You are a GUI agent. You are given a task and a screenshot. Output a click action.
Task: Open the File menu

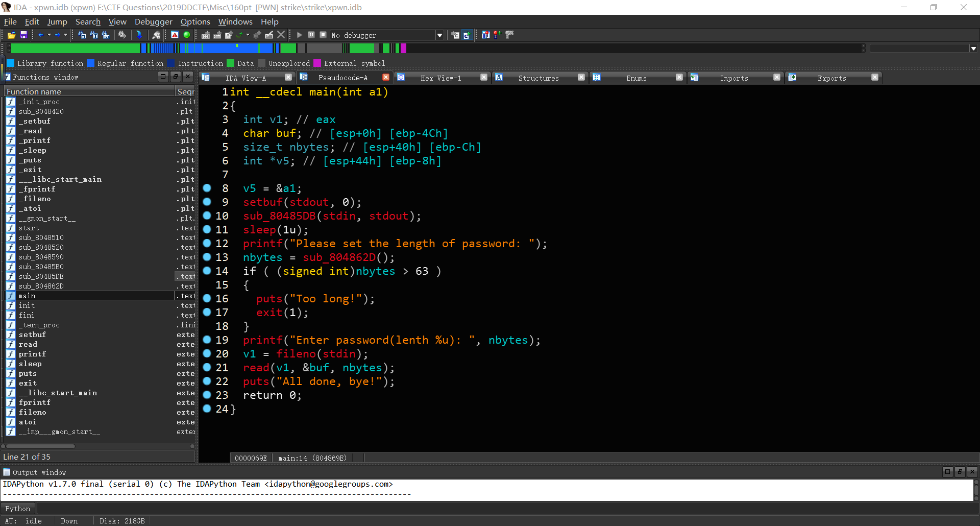[10, 21]
